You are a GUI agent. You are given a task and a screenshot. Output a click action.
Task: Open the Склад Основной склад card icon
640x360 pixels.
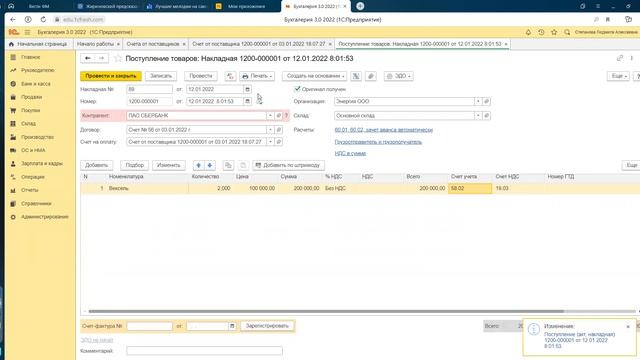point(486,116)
